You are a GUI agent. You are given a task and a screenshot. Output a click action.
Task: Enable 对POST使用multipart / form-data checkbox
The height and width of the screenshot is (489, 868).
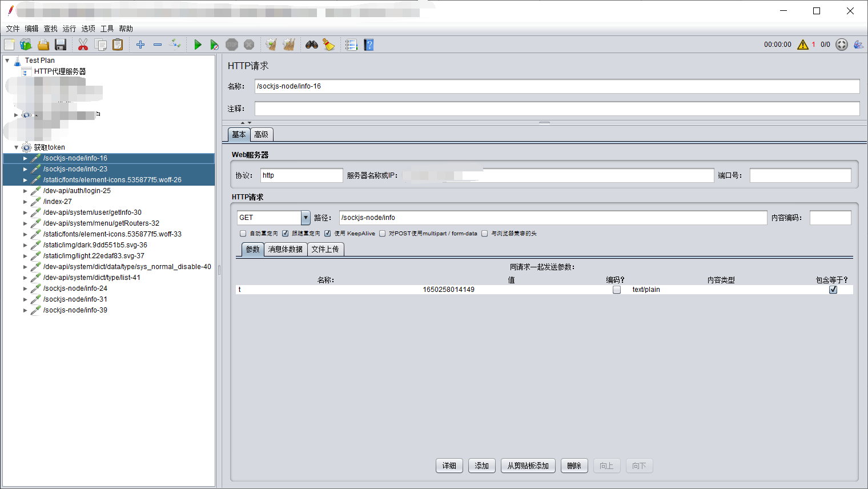point(383,234)
